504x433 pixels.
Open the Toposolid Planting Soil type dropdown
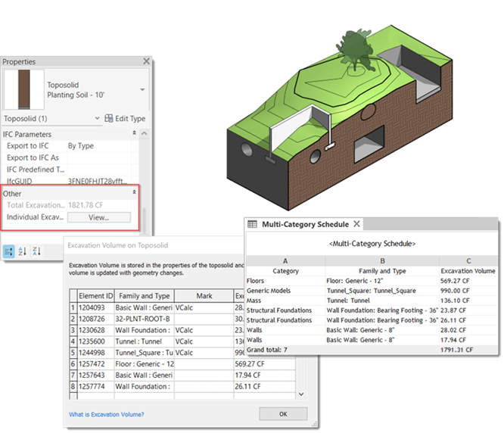(x=142, y=89)
